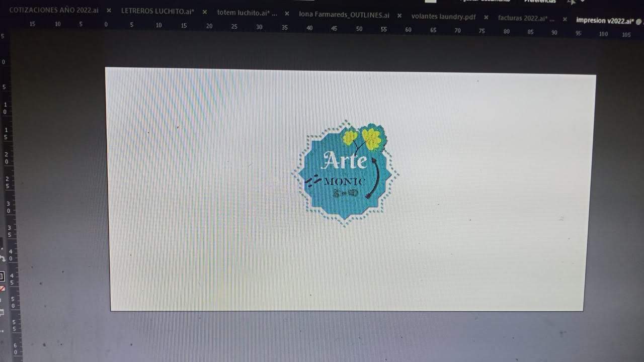The width and height of the screenshot is (644, 362).
Task: Set fill to None using red-slash swatch
Action: coord(3,288)
